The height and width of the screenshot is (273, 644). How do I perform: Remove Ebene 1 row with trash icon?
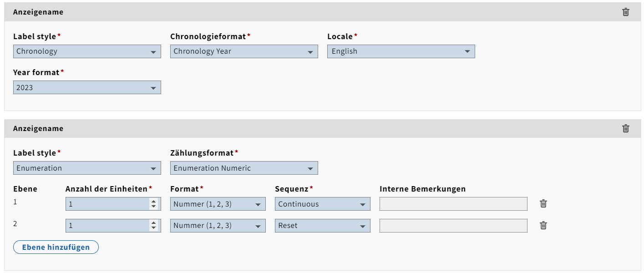coord(543,204)
